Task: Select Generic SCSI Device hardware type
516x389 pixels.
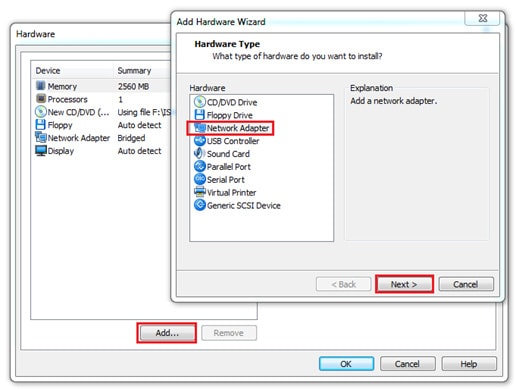Action: click(237, 205)
